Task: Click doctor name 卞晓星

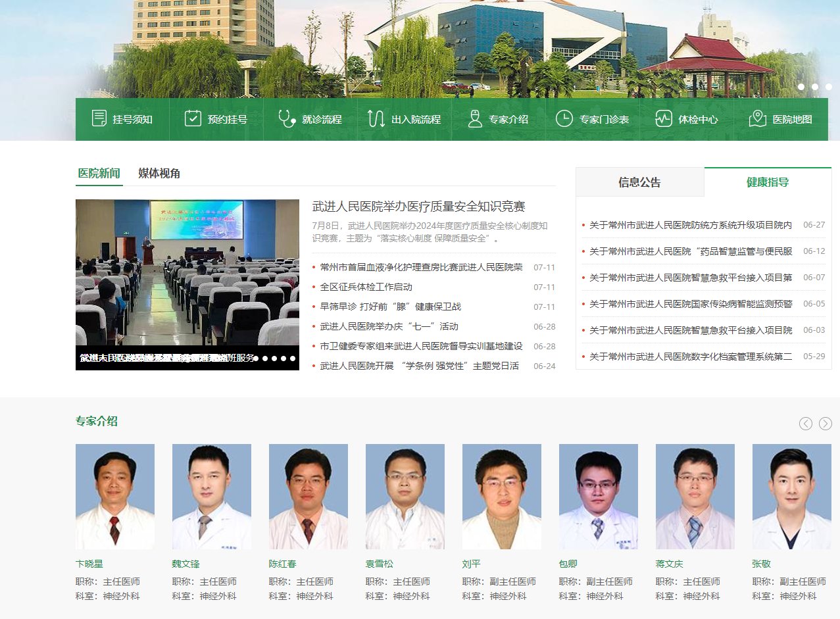Action: (89, 564)
